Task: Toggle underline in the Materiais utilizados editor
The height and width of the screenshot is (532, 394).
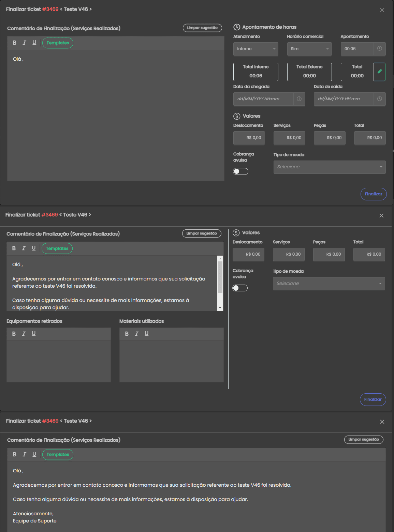Action: pos(146,334)
